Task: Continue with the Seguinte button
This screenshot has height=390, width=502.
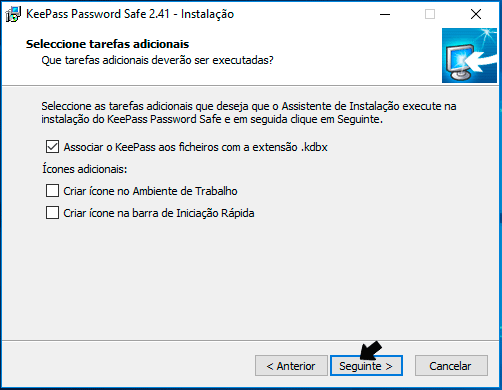Action: click(366, 366)
